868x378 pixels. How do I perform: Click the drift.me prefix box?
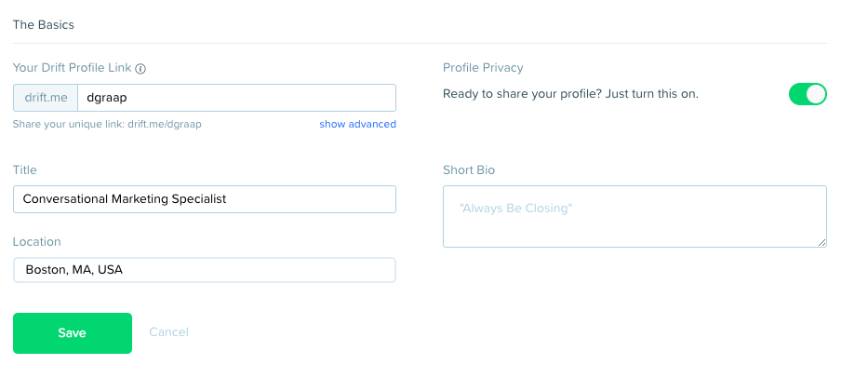click(46, 98)
